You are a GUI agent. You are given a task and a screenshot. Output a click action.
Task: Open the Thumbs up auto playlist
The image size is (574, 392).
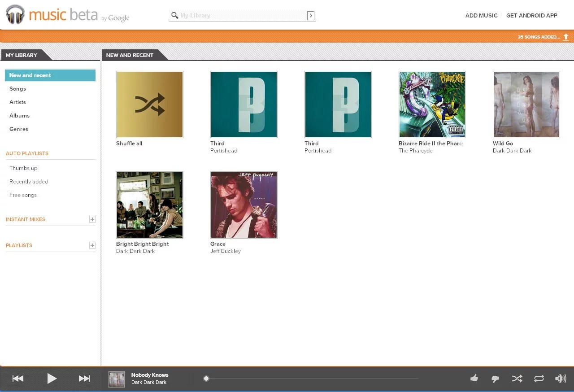tap(23, 168)
